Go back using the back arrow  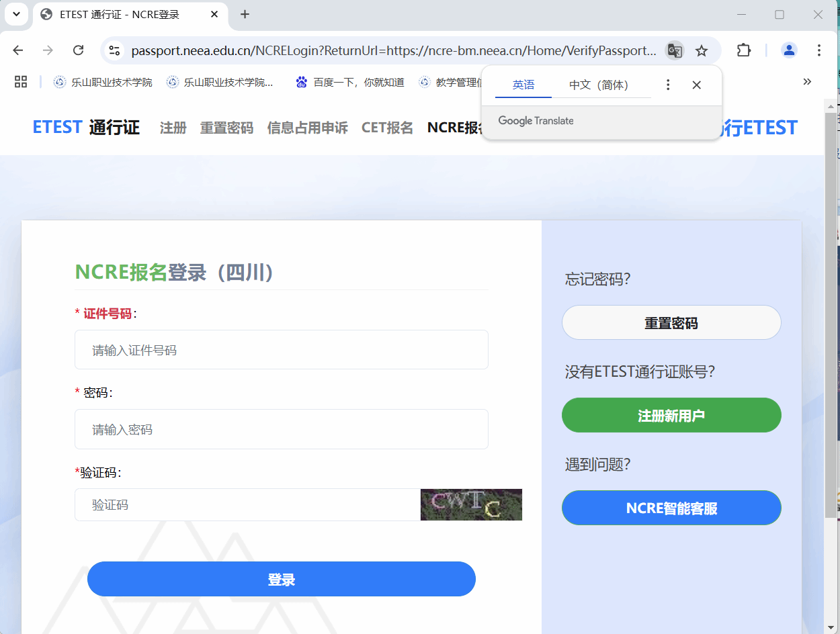[x=18, y=50]
